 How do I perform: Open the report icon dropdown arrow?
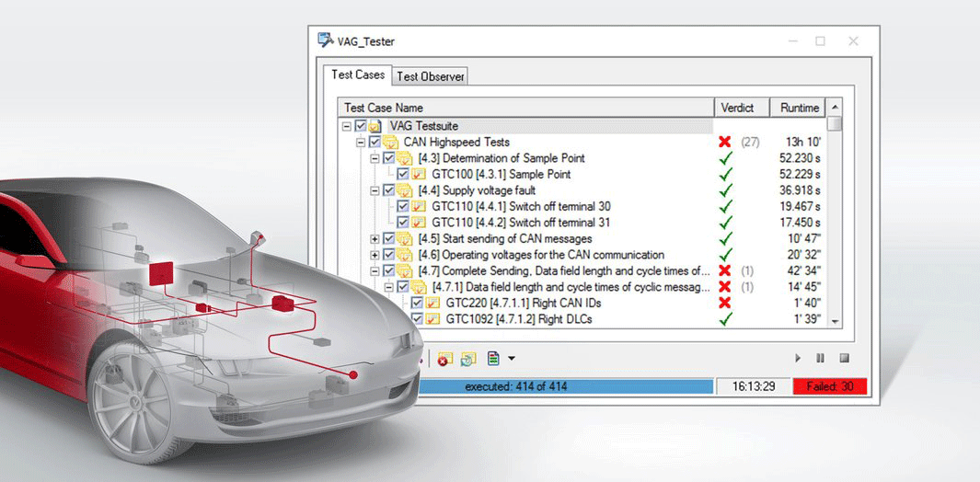coord(512,359)
